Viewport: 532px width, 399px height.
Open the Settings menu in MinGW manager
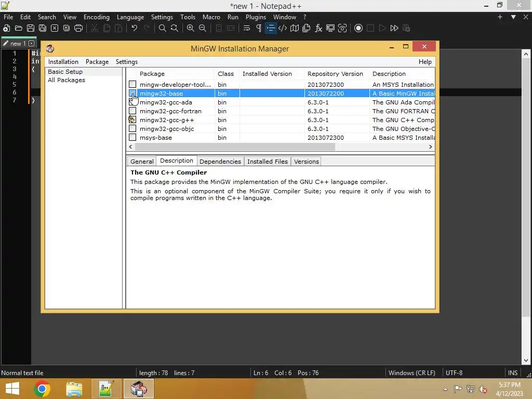click(127, 62)
